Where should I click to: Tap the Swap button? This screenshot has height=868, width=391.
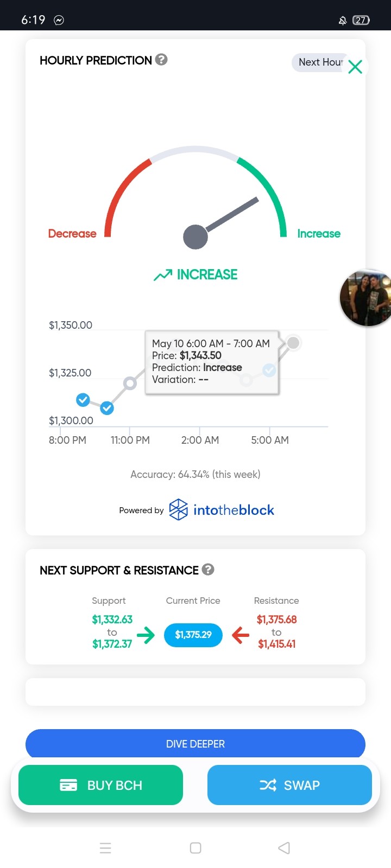click(x=289, y=785)
